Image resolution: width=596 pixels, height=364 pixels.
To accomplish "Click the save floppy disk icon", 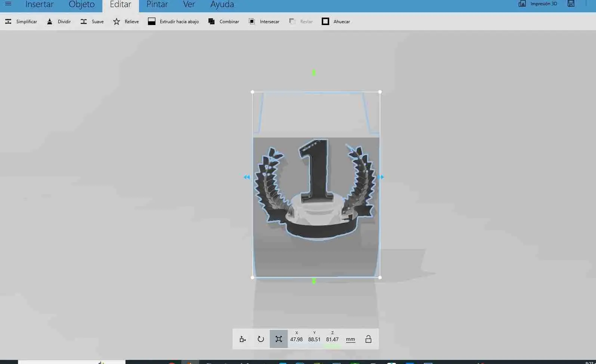I will point(571,4).
